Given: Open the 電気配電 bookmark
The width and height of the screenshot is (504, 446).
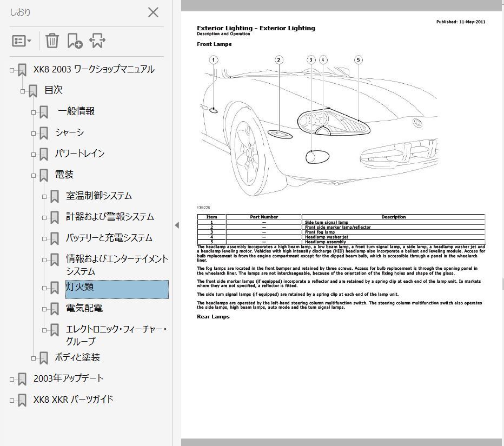Looking at the screenshot, I should 84,308.
